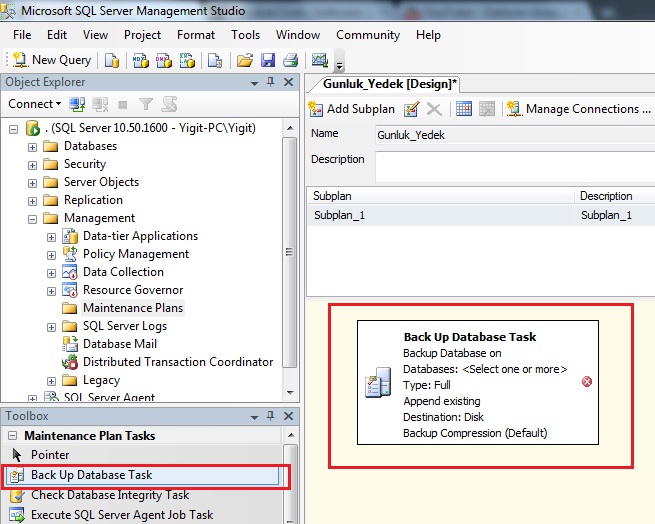Image resolution: width=655 pixels, height=524 pixels.
Task: Click the Stop icon in Object Explorer
Action: [x=122, y=104]
